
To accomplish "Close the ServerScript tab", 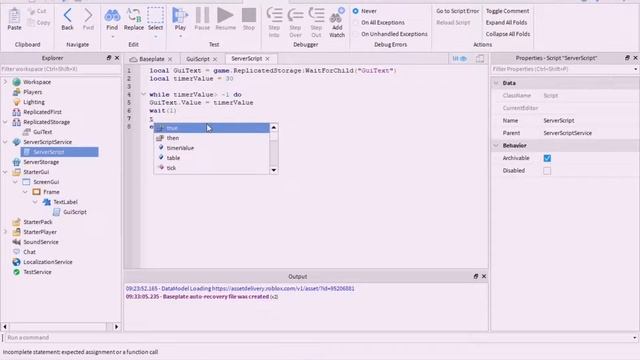I will (267, 59).
